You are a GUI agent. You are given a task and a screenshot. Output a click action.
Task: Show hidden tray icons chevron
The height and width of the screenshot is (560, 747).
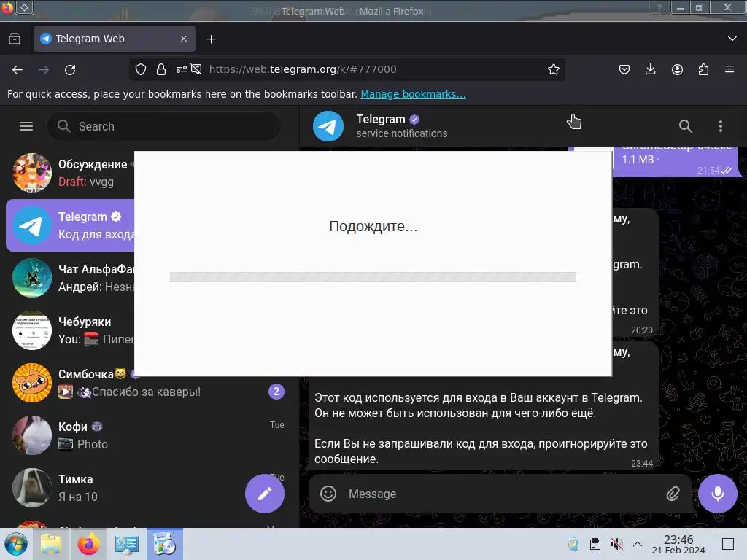pyautogui.click(x=638, y=544)
